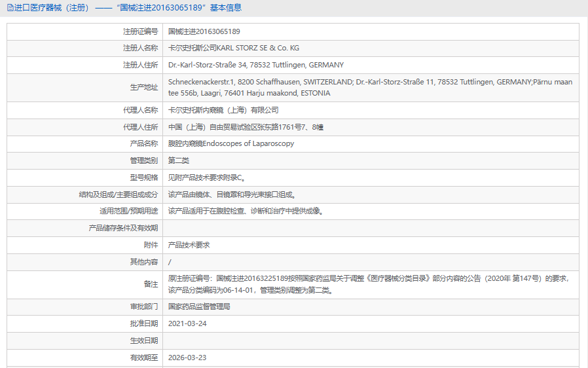
Task: Click the label 代理人名称
Action: 141,110
